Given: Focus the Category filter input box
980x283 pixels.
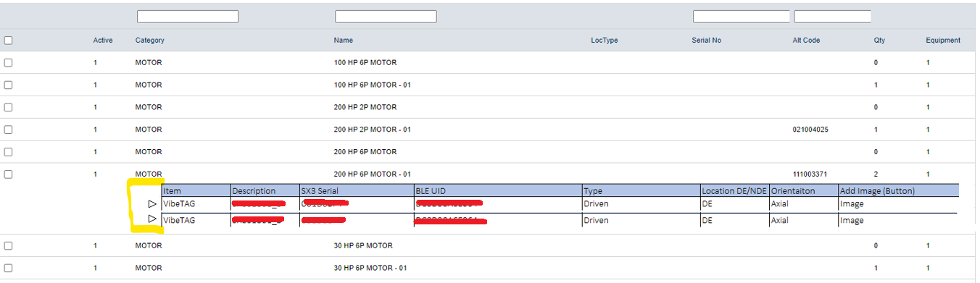Looking at the screenshot, I should (188, 16).
